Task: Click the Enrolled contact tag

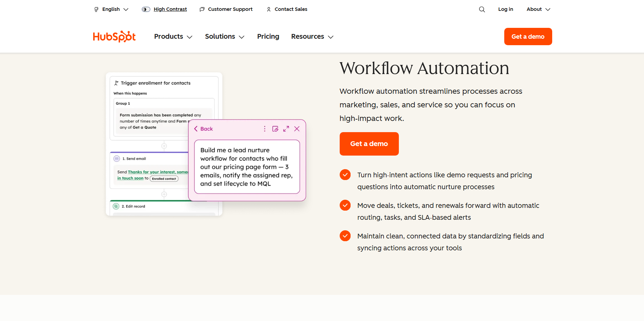Action: [x=164, y=179]
